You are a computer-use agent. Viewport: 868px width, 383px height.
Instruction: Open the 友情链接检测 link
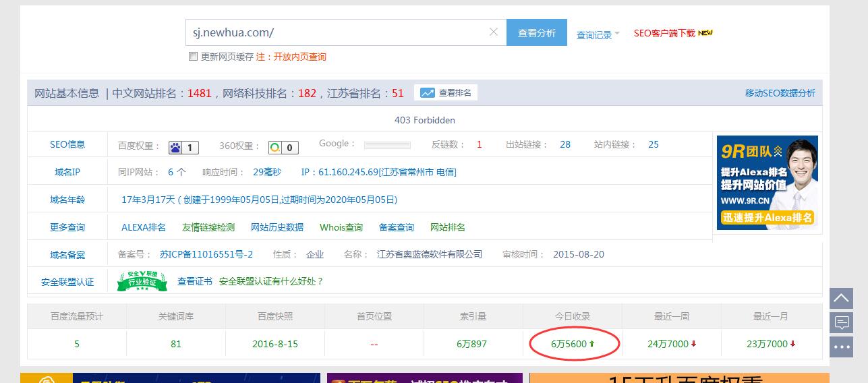tap(208, 227)
